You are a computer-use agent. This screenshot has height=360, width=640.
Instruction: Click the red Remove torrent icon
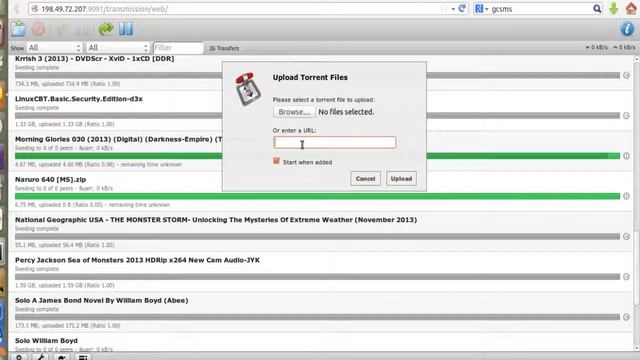click(x=38, y=29)
